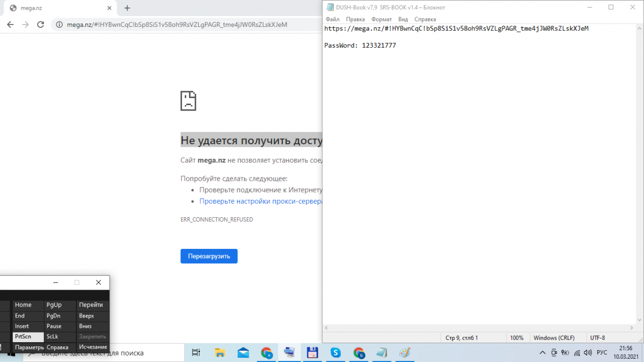644x362 pixels.
Task: Focus the Chrome address bar with the mega.nz URL
Action: 186,25
